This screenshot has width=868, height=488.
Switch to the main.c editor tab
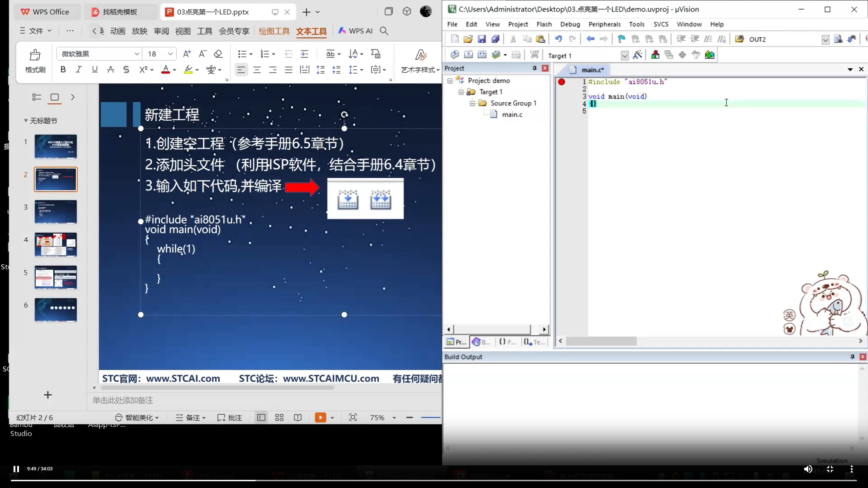coord(592,70)
